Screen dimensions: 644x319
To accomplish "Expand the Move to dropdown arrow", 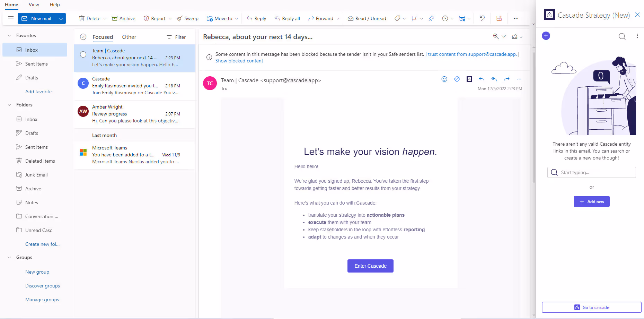I will (237, 19).
